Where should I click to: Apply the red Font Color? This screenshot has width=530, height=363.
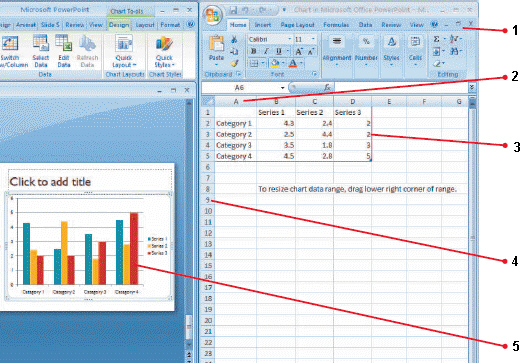coord(293,63)
